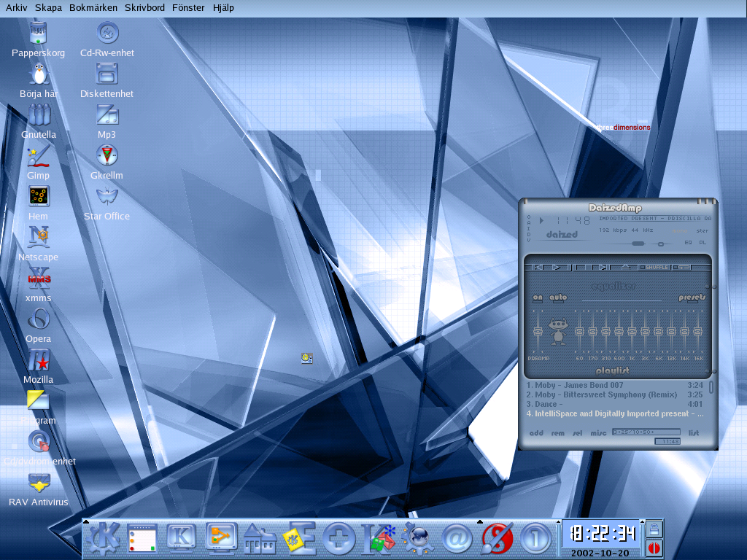Open the help lifebuoy panel icon
The width and height of the screenshot is (747, 560).
pos(338,539)
